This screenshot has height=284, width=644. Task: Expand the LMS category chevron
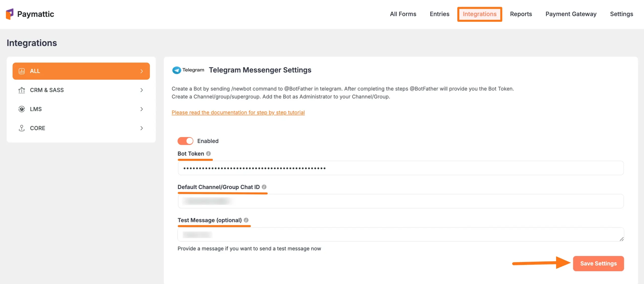tap(142, 109)
